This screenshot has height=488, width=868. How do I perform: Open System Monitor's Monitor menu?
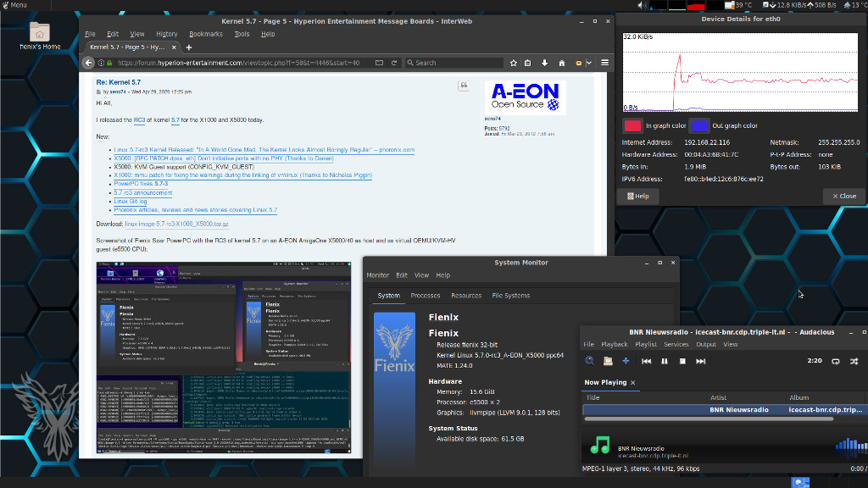pos(377,275)
